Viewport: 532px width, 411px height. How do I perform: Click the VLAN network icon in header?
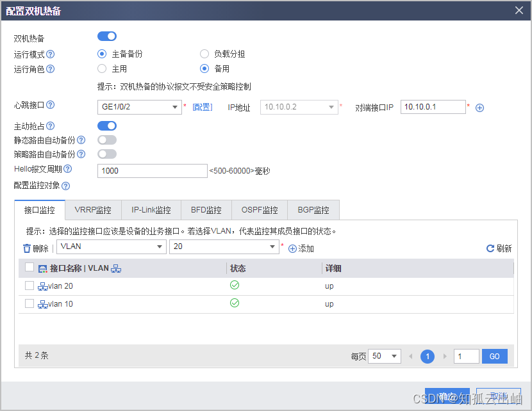116,269
